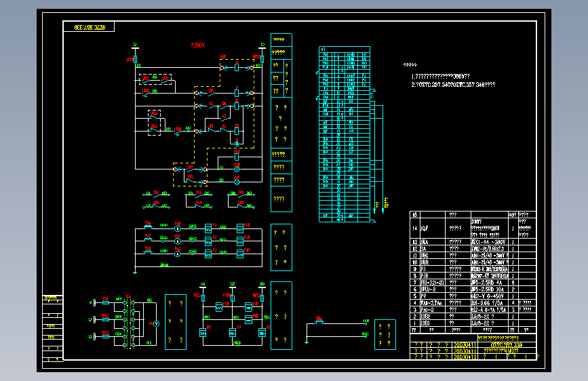Select the 1SB1 entry in parts table row 1
The width and height of the screenshot is (588, 381).
(425, 323)
